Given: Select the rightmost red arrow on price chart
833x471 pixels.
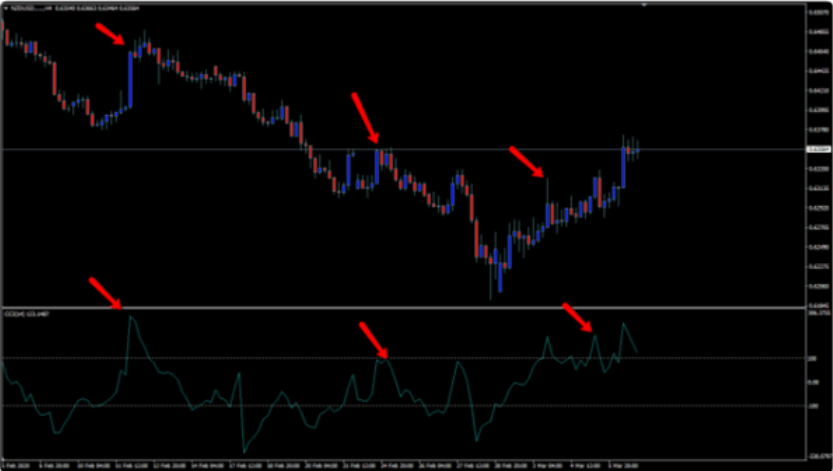Looking at the screenshot, I should click(x=526, y=162).
